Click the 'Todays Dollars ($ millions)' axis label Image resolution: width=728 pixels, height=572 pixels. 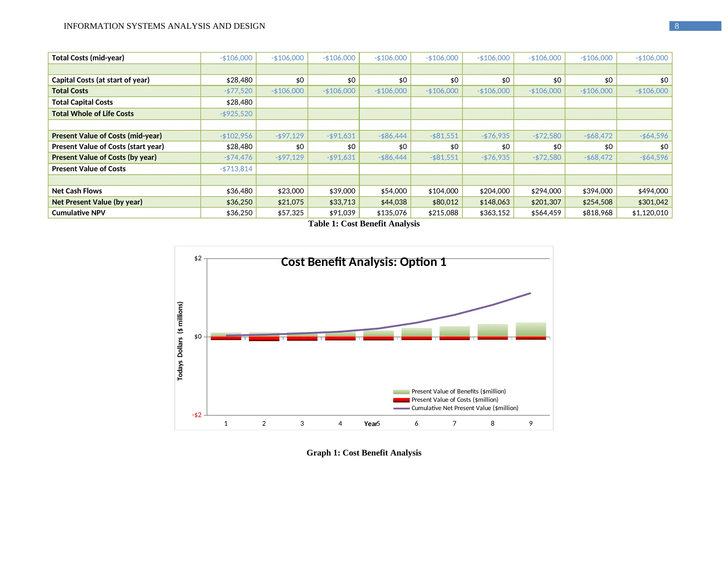(x=180, y=341)
